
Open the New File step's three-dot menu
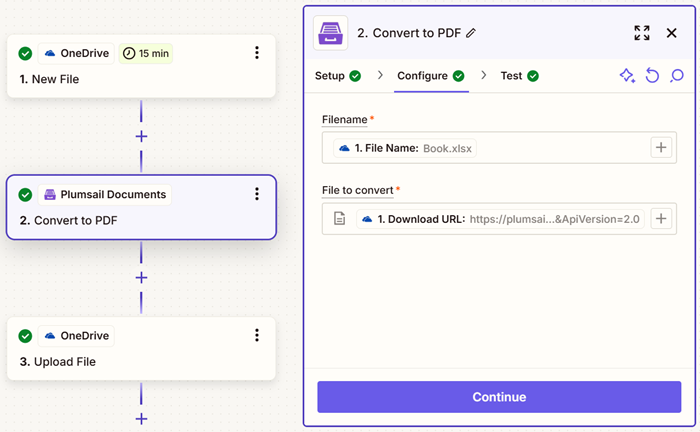click(x=257, y=53)
